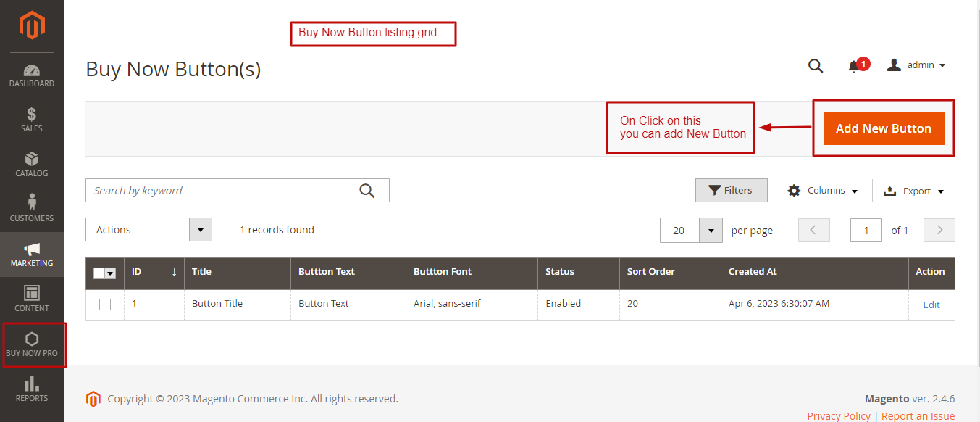Open the admin account menu
980x422 pixels.
coord(917,65)
